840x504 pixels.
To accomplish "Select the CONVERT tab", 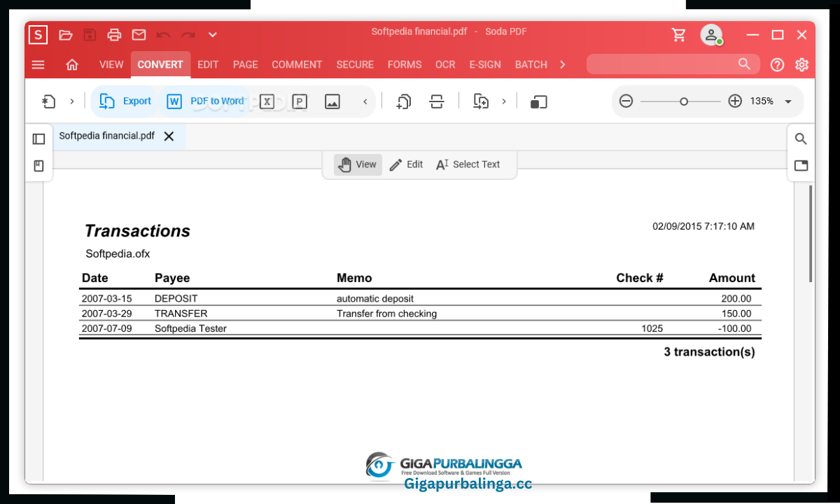I will pos(160,64).
